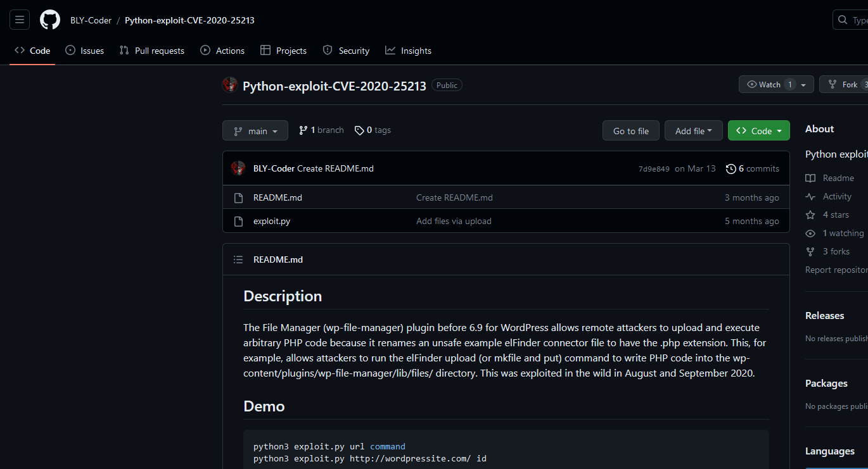Image resolution: width=868 pixels, height=469 pixels.
Task: View the 1 watching link
Action: (834, 234)
